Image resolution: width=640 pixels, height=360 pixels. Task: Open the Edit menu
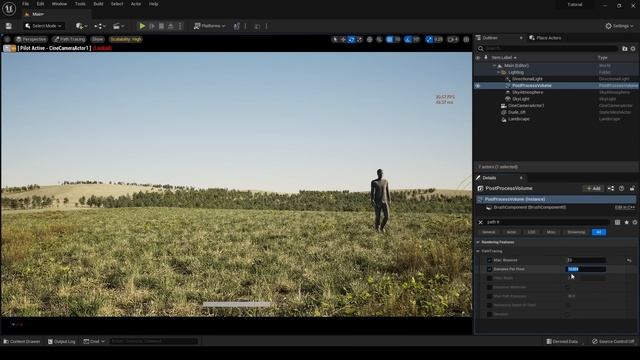(x=40, y=4)
